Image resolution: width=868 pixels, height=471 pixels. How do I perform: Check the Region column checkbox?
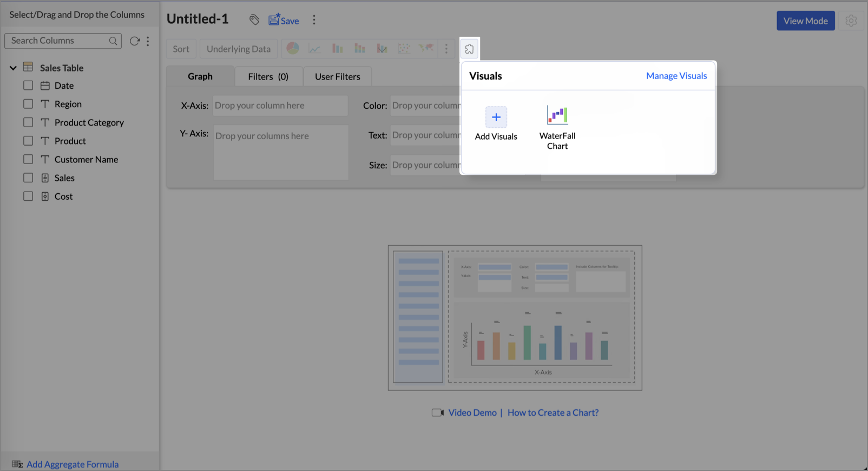tap(28, 104)
